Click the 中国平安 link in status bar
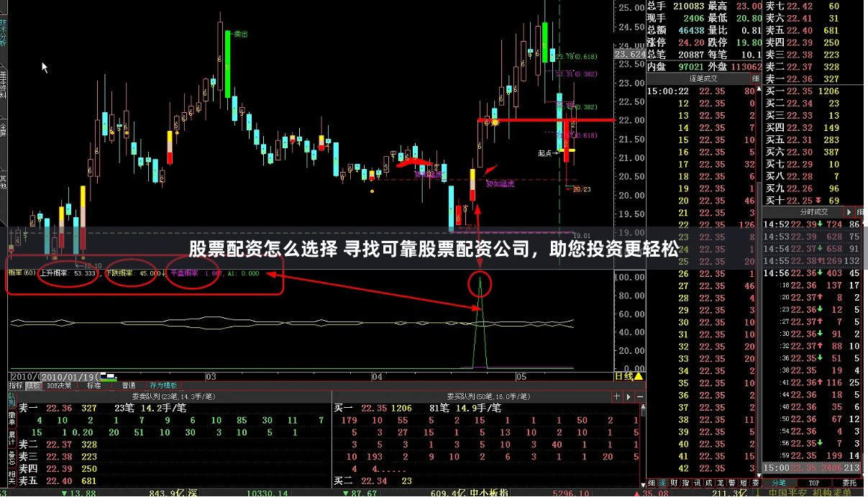 [x=787, y=492]
